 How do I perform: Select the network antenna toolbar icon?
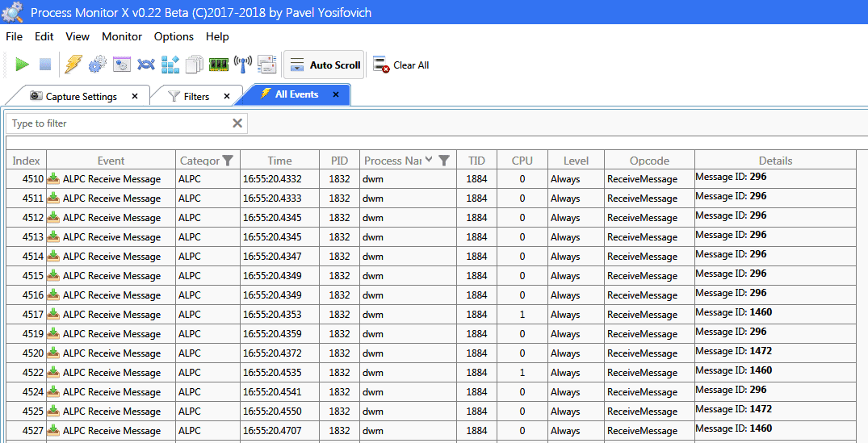pos(242,65)
